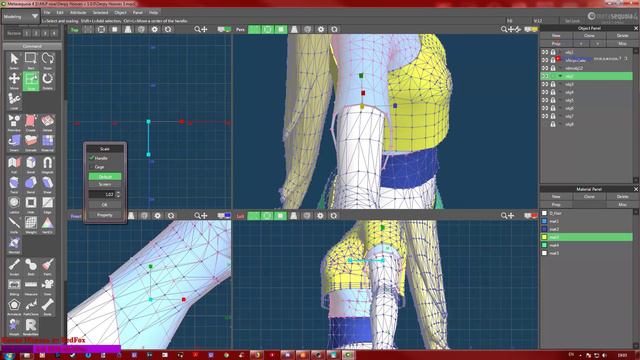
Task: Select the Material assign tool
Action: pyautogui.click(x=47, y=143)
